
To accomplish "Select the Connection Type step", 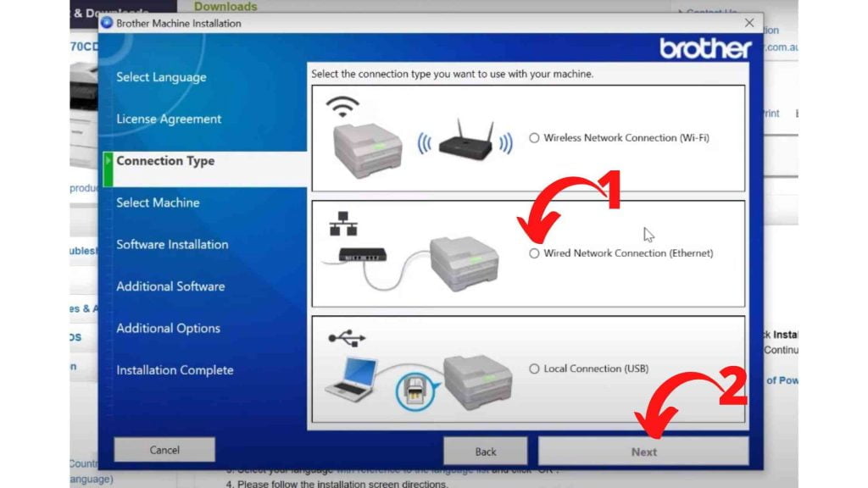I will point(165,161).
